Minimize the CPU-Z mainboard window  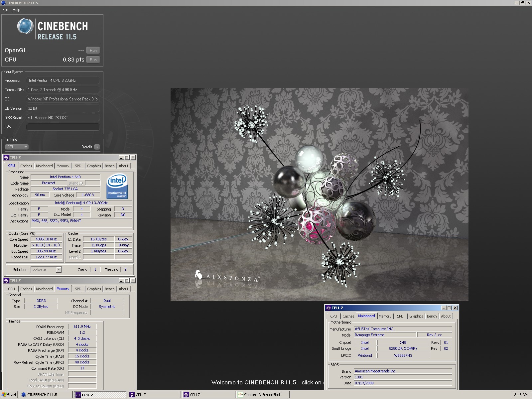coord(444,308)
